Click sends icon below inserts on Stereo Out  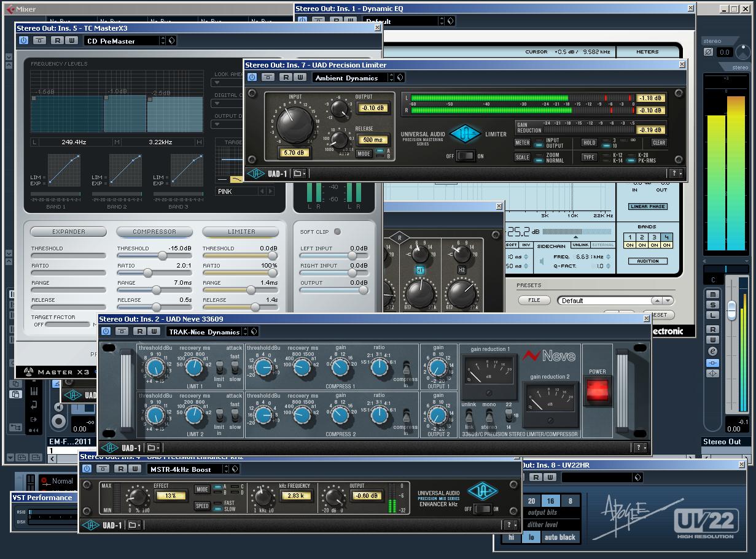[x=712, y=373]
